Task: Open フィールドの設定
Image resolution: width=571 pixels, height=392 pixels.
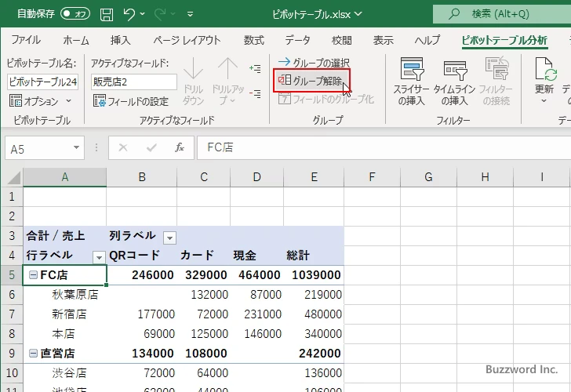Action: tap(131, 101)
